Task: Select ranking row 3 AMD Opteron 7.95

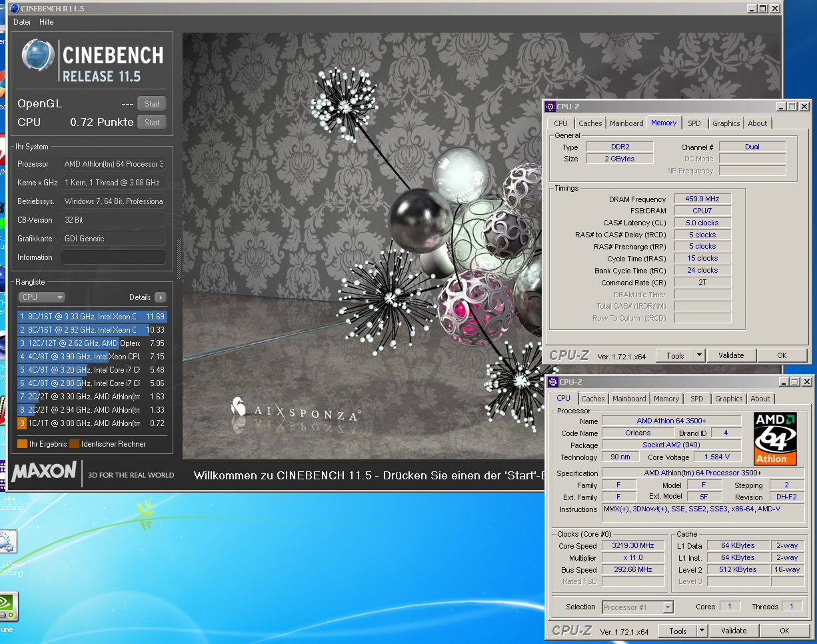Action: 92,343
